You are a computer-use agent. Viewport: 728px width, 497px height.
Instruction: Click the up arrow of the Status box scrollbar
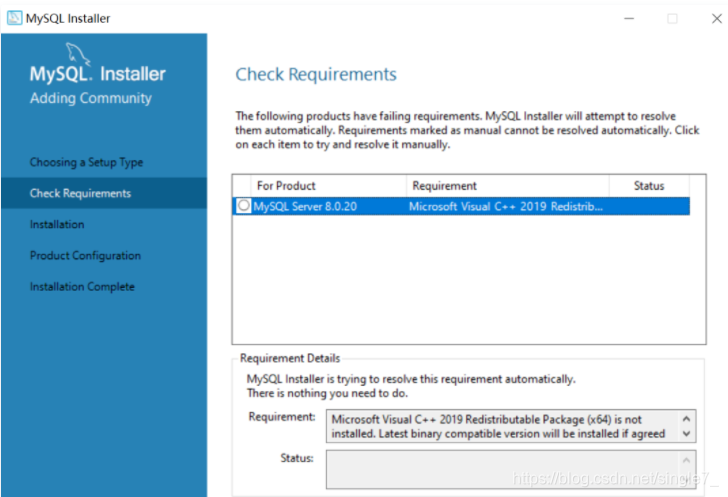click(686, 460)
